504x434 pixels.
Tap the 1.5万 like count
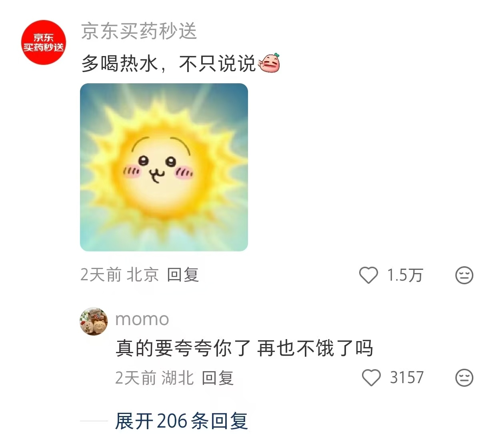point(405,275)
